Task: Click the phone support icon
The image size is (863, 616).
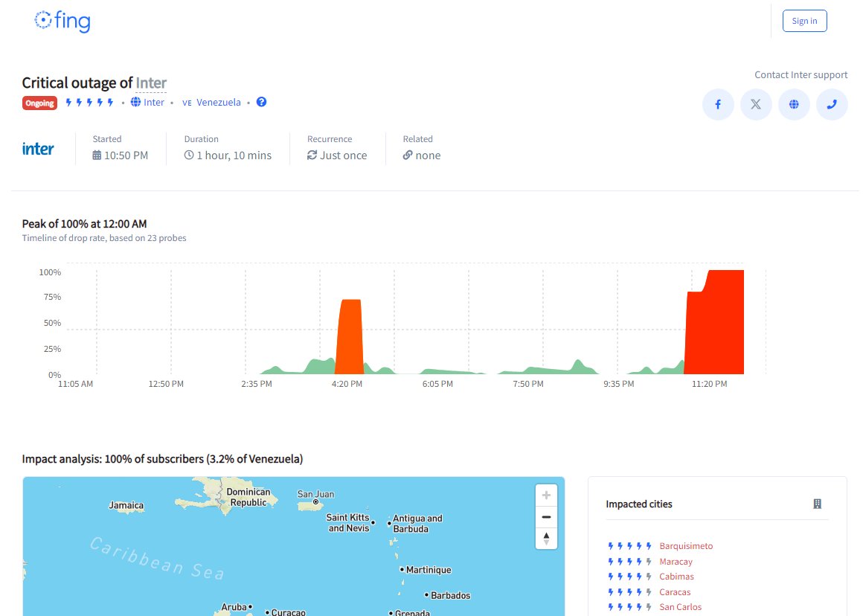Action: pyautogui.click(x=832, y=104)
